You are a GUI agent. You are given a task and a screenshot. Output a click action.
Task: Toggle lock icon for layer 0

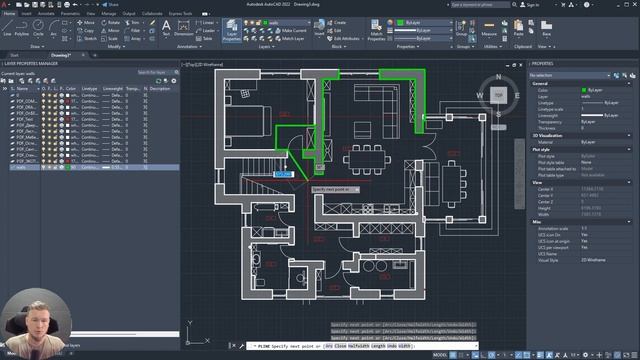pyautogui.click(x=56, y=95)
